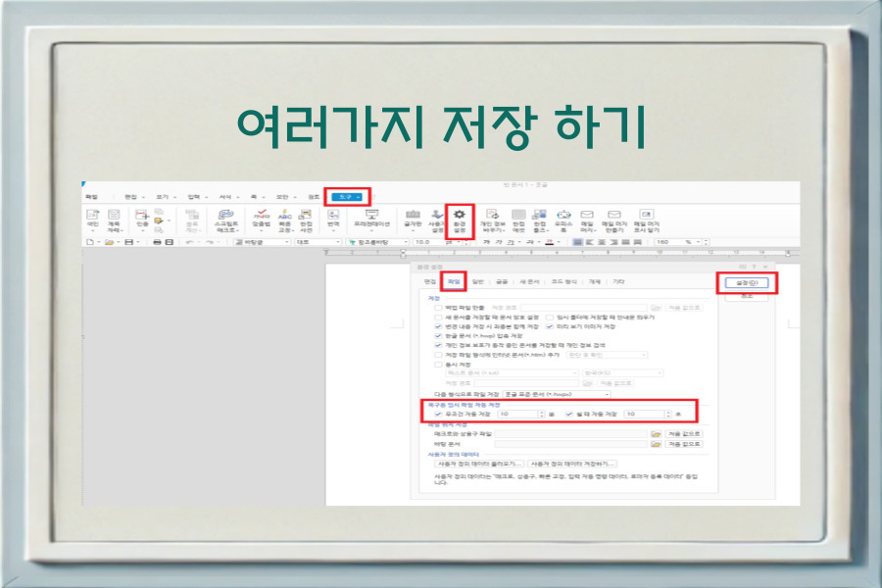
Task: Uncheck 한글 문서 (*.hwp) 압축 저장
Action: click(438, 336)
